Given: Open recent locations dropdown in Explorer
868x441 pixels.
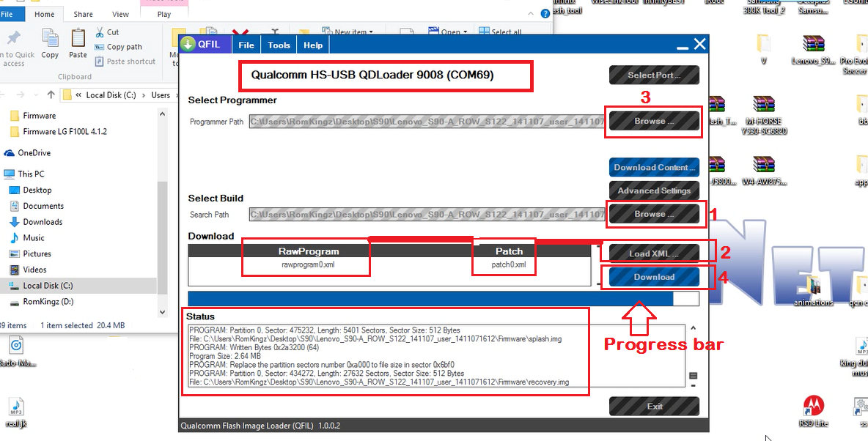Looking at the screenshot, I should click(35, 95).
